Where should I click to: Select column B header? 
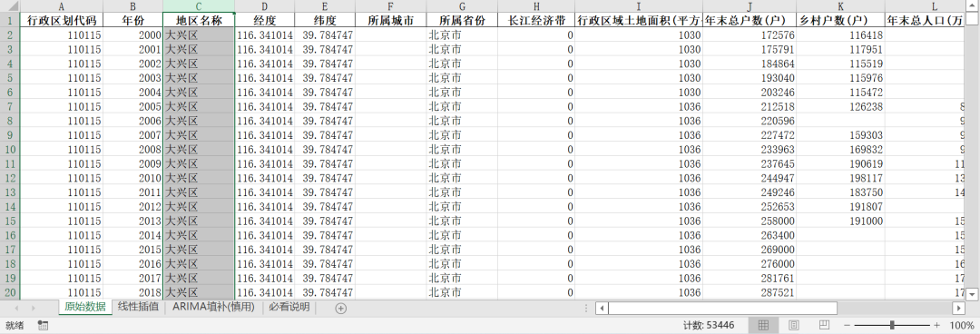(132, 5)
